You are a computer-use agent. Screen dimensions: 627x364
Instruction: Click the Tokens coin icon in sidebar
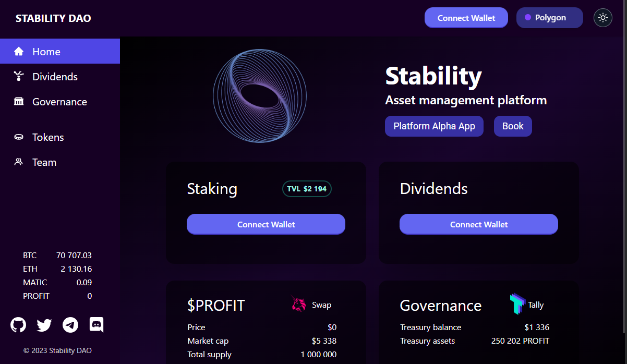tap(19, 137)
